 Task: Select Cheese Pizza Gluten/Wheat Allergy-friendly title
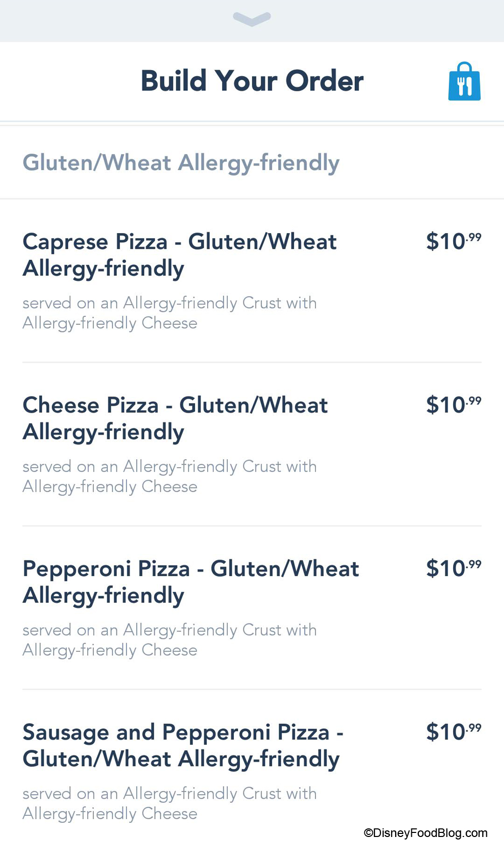click(x=175, y=418)
